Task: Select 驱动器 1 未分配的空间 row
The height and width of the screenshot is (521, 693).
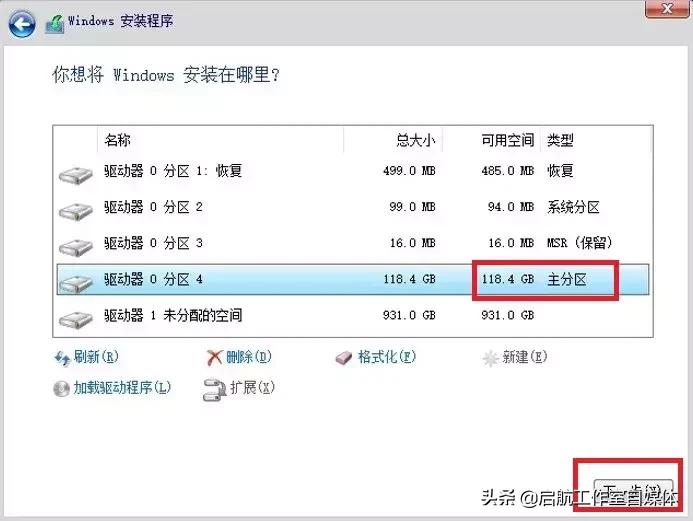Action: pos(353,316)
